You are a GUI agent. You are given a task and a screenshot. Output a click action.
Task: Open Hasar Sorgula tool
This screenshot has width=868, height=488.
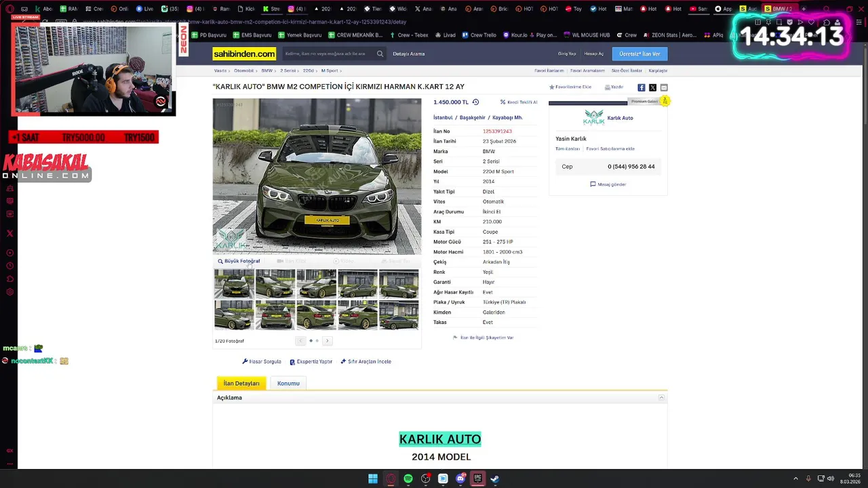[262, 361]
